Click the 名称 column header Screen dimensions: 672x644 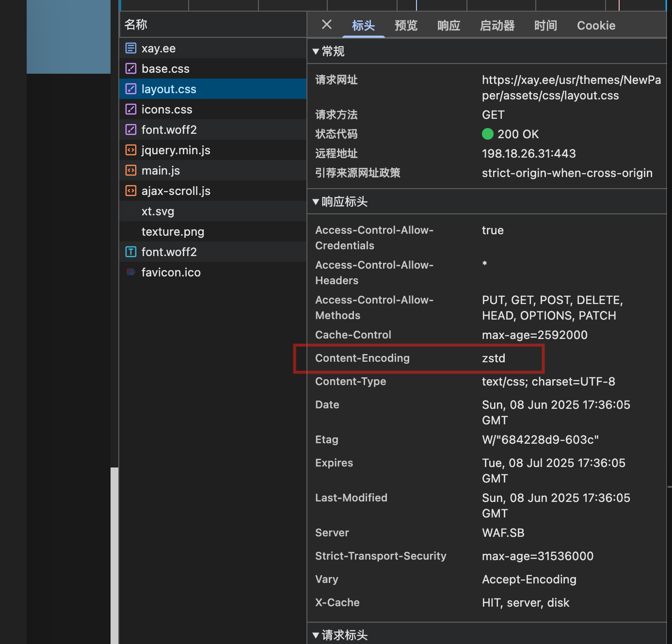point(213,24)
